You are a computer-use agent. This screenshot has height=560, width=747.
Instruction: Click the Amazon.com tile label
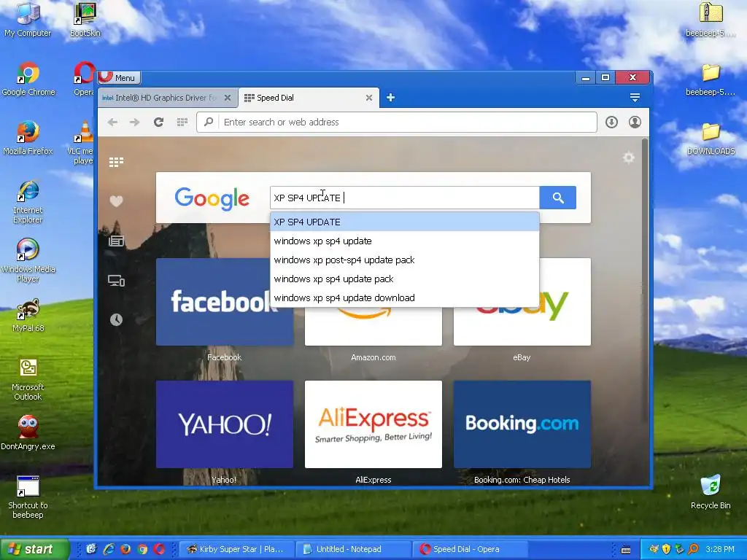[373, 357]
